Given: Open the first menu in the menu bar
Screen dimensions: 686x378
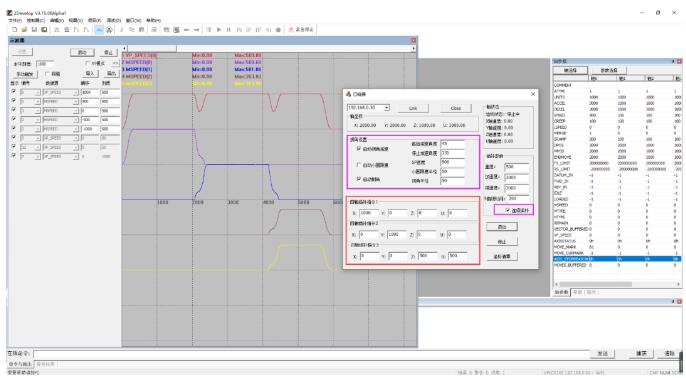Looking at the screenshot, I should coord(15,21).
